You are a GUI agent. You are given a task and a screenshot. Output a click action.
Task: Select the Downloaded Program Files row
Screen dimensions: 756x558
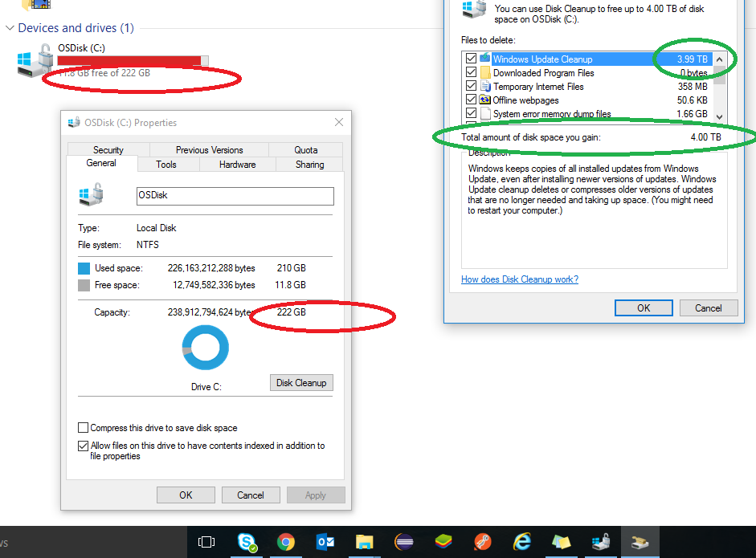click(587, 73)
